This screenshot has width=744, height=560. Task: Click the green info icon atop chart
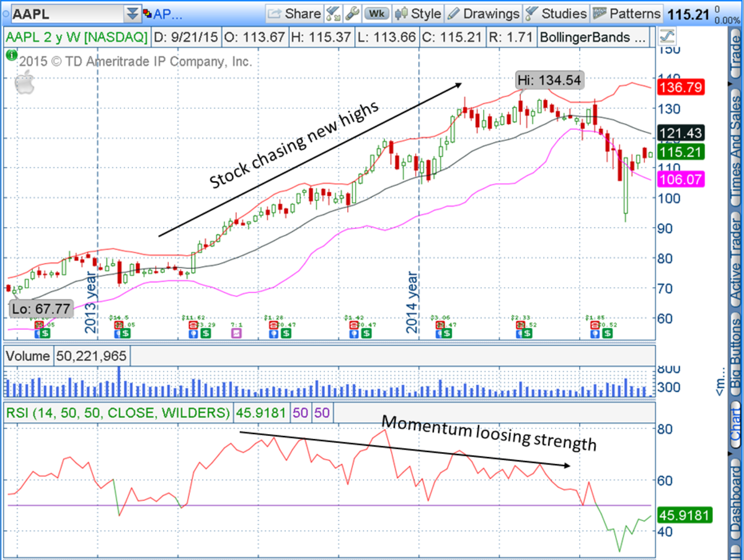point(11,55)
